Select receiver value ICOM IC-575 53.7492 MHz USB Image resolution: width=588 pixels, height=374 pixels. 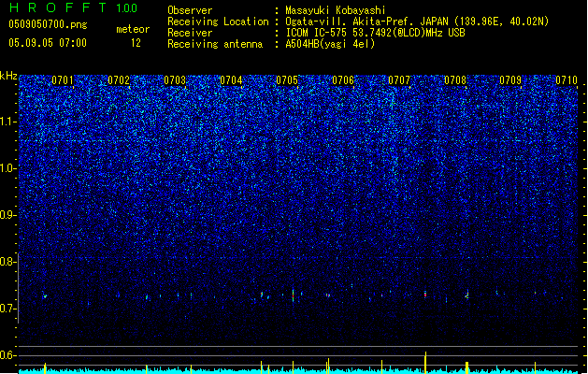(375, 33)
